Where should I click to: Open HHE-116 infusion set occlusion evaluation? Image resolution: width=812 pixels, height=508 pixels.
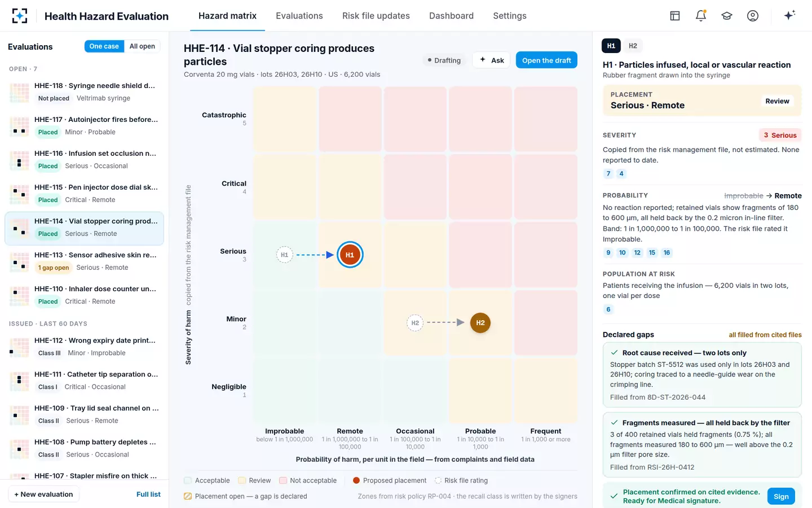pos(84,160)
